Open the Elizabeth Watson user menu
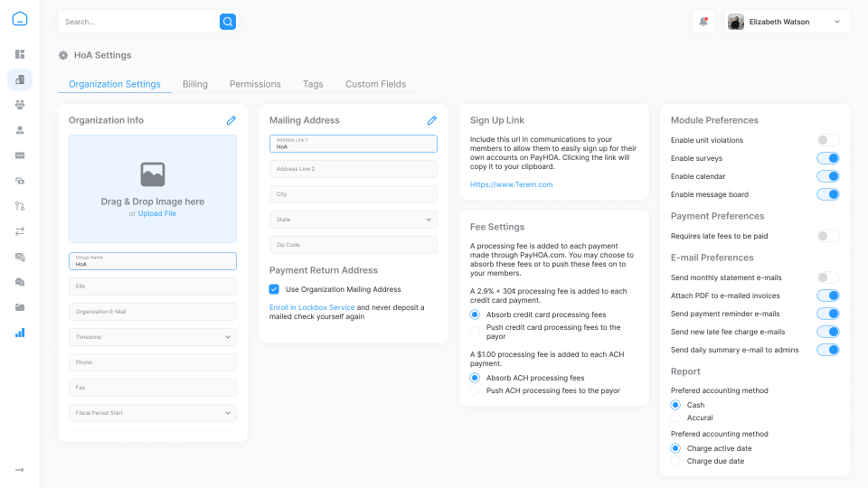The width and height of the screenshot is (868, 488). [x=785, y=22]
